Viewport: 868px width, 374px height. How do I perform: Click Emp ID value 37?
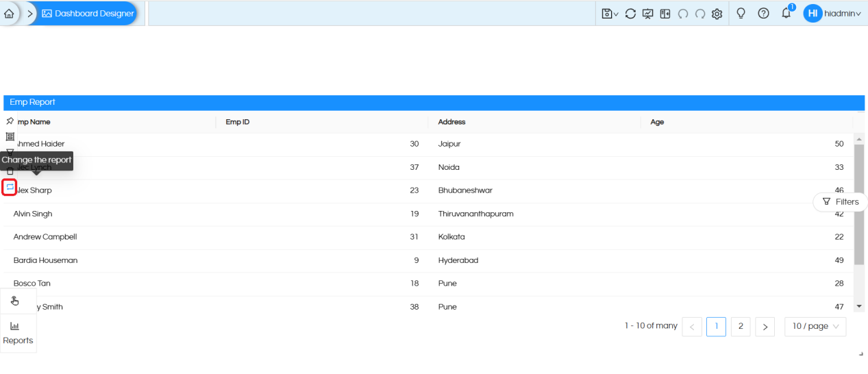pos(414,167)
